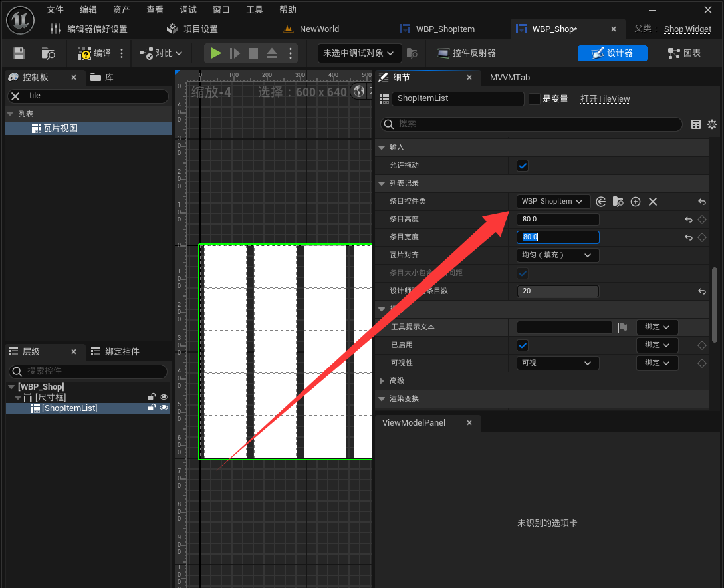Toggle visibility eye of [尺寸框]
The height and width of the screenshot is (588, 724).
(164, 397)
